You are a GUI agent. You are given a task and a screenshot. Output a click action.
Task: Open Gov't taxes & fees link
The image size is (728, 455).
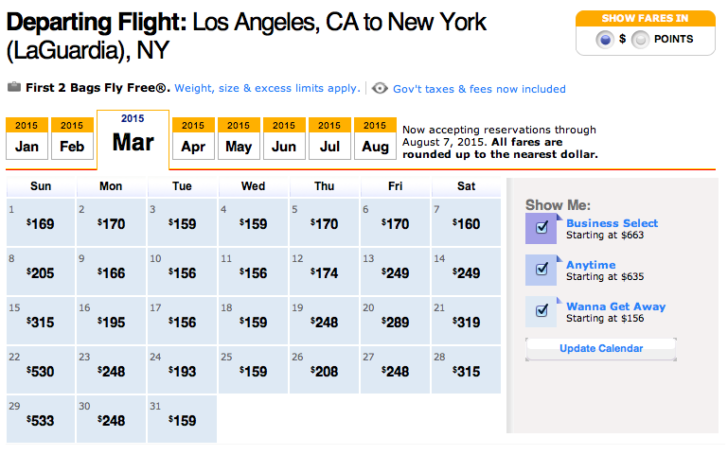(479, 89)
